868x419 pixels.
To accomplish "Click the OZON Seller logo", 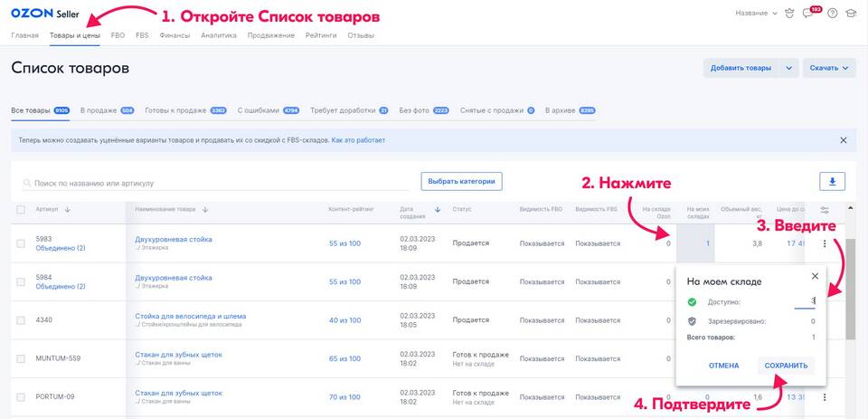I will 42,13.
